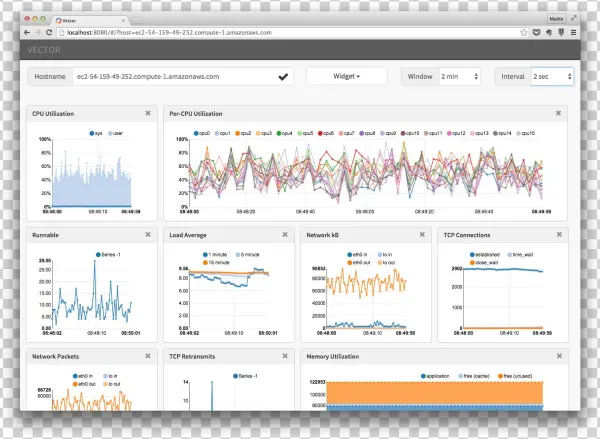
Task: Open the Chrome hamburger menu
Action: point(573,33)
